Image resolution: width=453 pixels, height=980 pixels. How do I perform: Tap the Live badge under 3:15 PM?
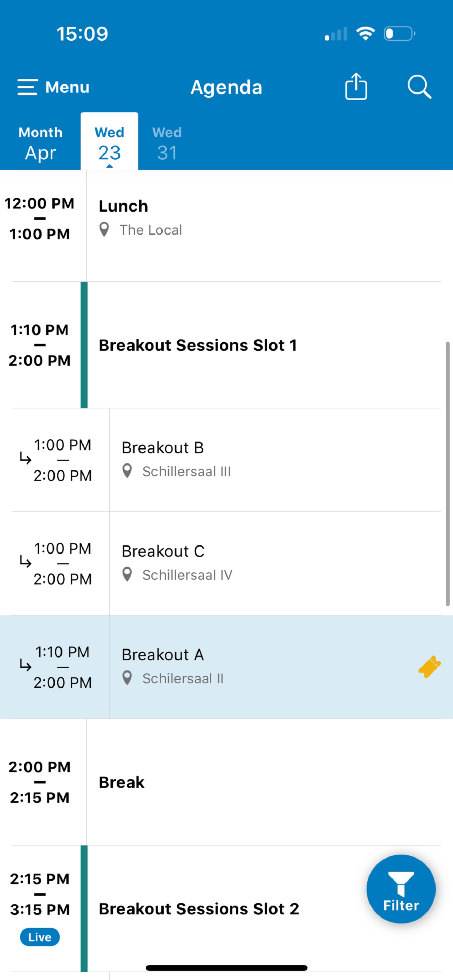tap(40, 937)
